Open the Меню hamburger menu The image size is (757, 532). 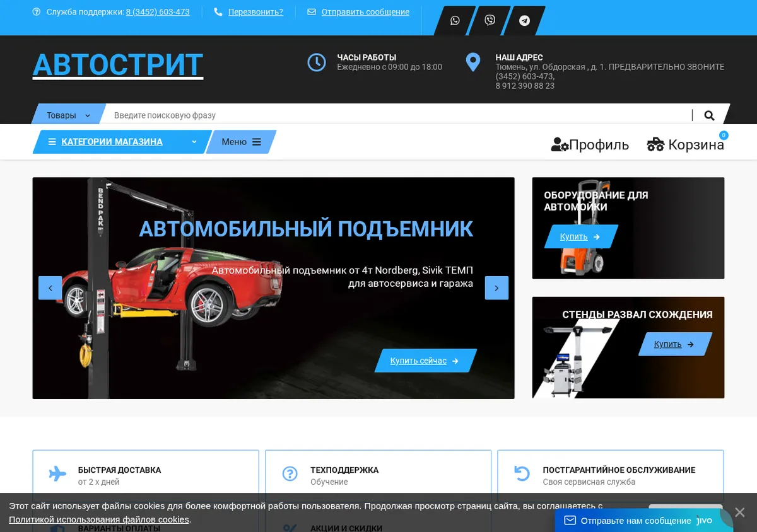(x=241, y=142)
